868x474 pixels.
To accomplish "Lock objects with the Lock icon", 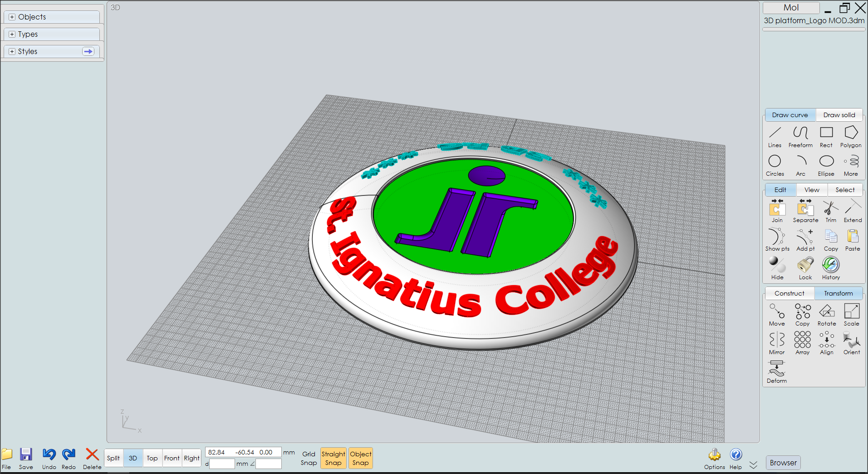I will [x=805, y=268].
